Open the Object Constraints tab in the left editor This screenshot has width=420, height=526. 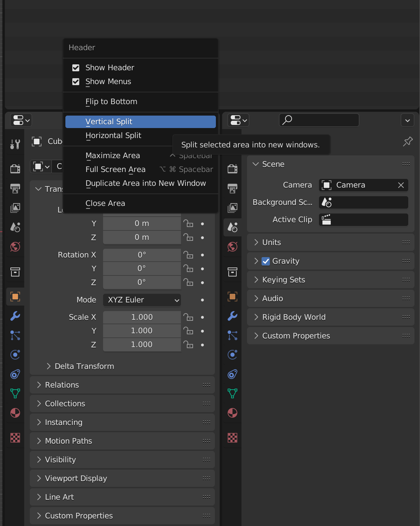pos(15,374)
